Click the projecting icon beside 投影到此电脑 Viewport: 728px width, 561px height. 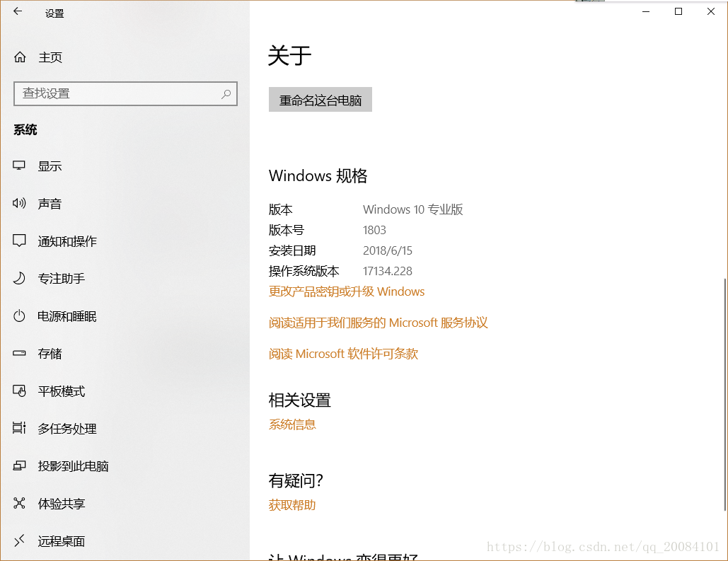pos(19,465)
